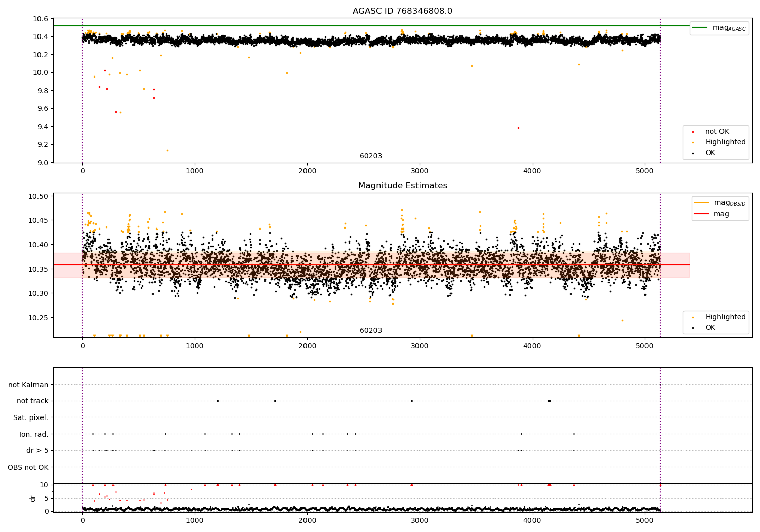Click green line sample in mag AGASC legend
Image resolution: width=760 pixels, height=532 pixels.
[700, 28]
